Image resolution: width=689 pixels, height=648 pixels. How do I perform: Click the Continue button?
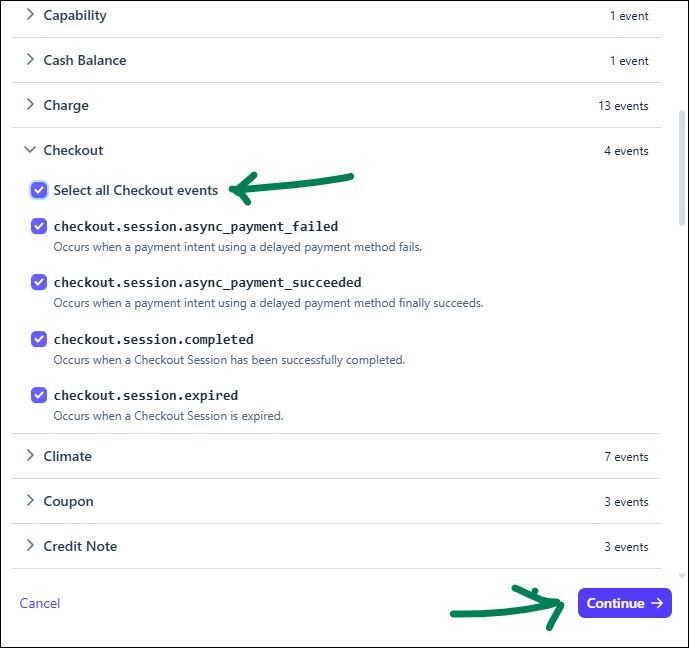[x=624, y=603]
